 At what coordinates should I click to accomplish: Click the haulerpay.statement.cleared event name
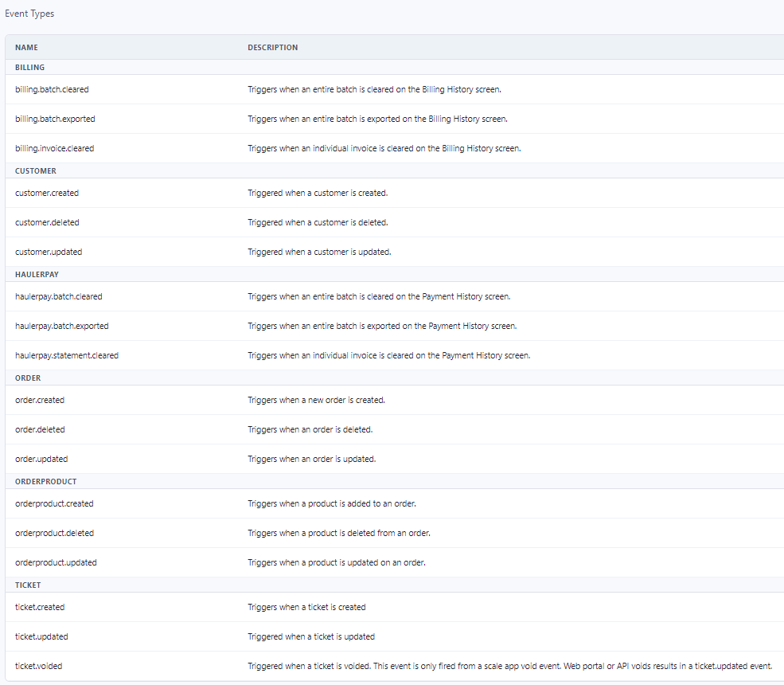pyautogui.click(x=67, y=355)
